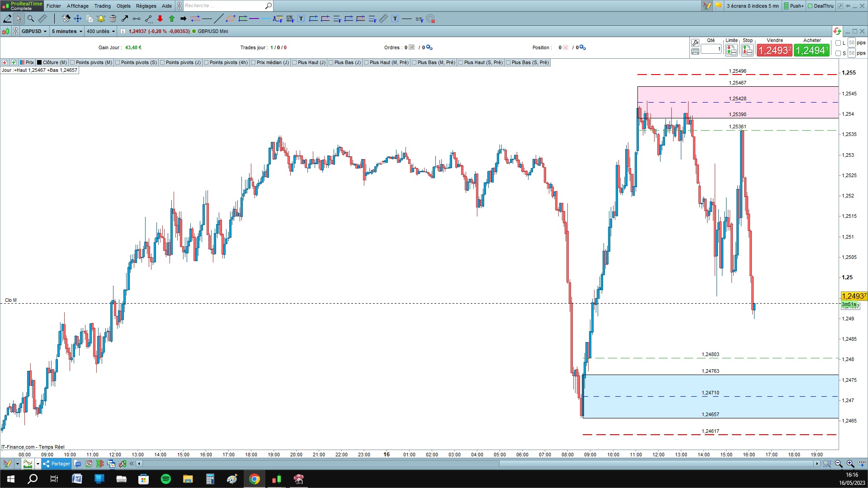Click the chart zoom out magnifier
This screenshot has width=868, height=488.
click(839, 464)
